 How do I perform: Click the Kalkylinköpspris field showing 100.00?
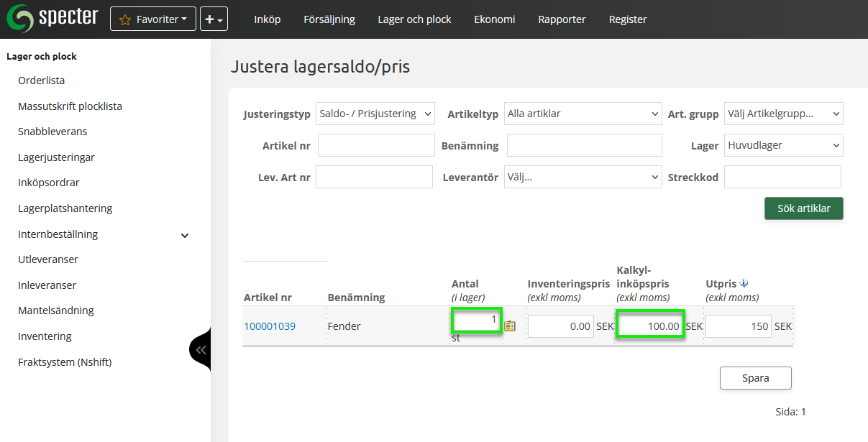coord(649,326)
